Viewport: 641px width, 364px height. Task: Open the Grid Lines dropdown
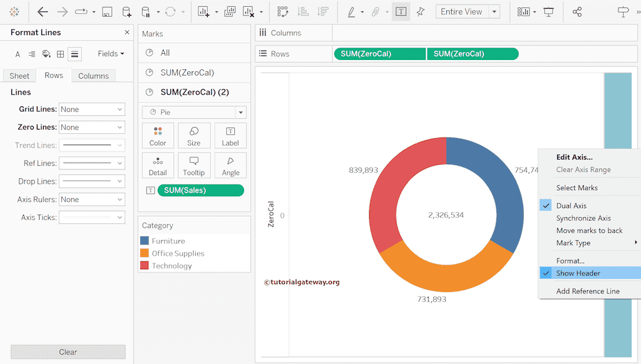point(92,109)
